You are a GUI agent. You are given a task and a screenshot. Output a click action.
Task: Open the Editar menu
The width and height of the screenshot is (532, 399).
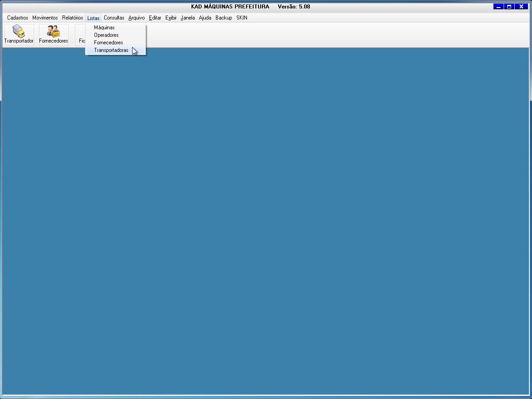tap(155, 18)
